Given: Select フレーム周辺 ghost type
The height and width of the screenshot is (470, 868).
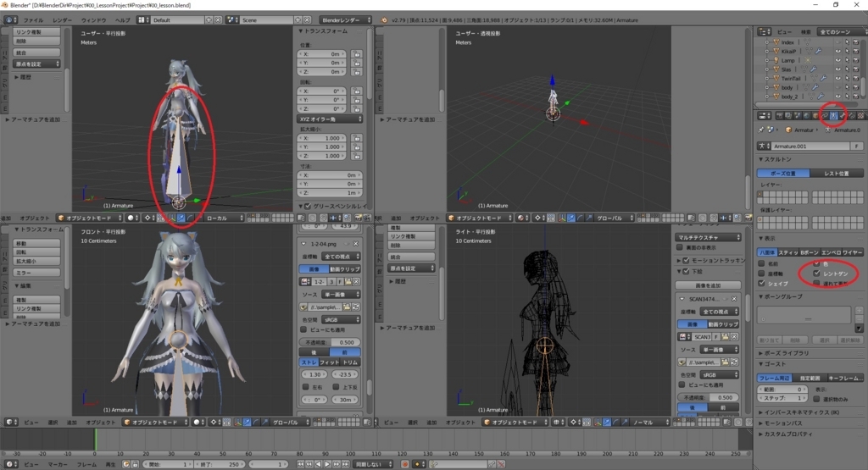Looking at the screenshot, I should pos(775,378).
